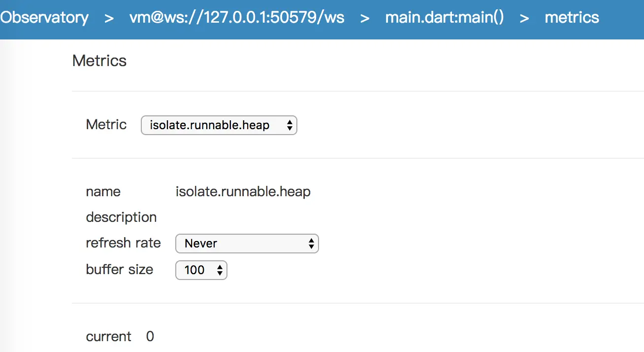Click the Metrics page heading
The width and height of the screenshot is (644, 352).
99,61
